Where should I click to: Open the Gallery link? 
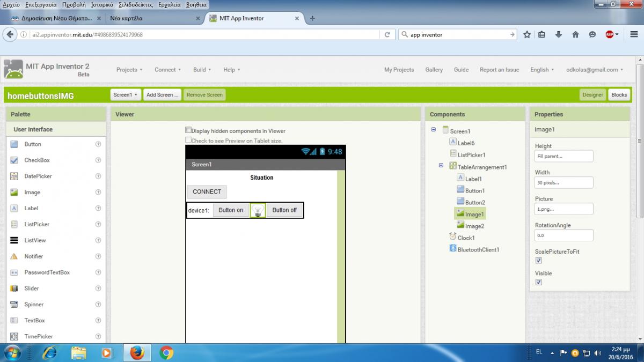pos(434,70)
